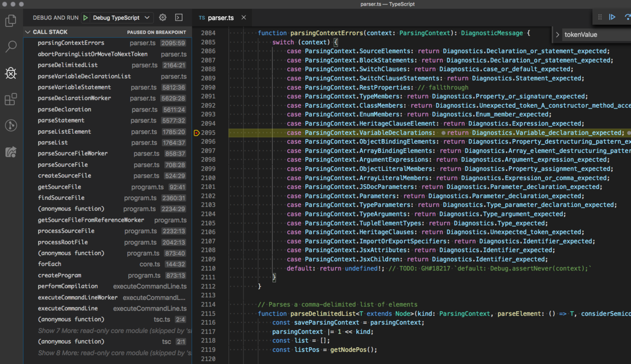Image resolution: width=631 pixels, height=364 pixels.
Task: Open the Extensions view icon
Action: (x=11, y=99)
